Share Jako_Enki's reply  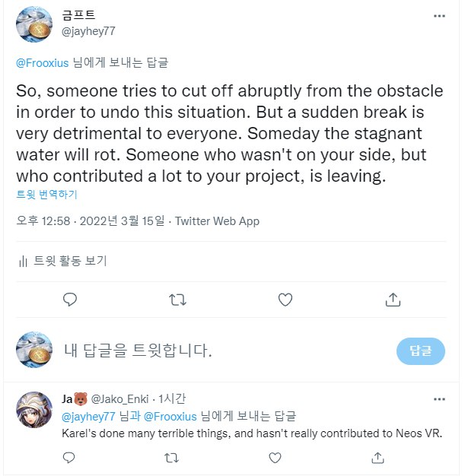[x=377, y=458]
